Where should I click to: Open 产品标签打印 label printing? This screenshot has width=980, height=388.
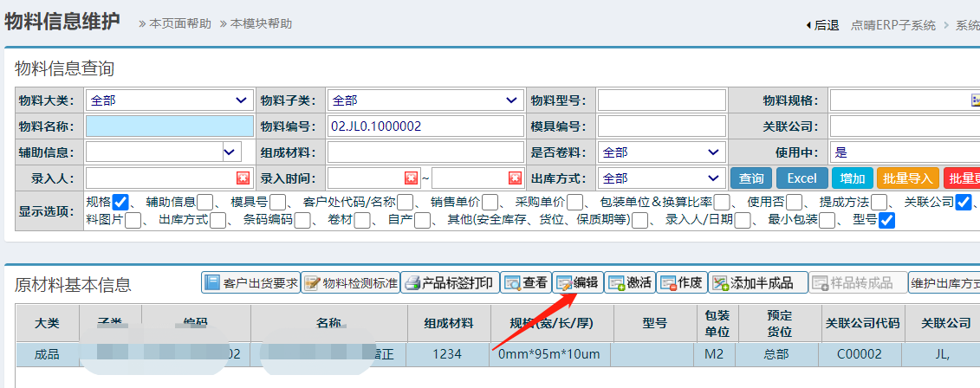pos(450,283)
